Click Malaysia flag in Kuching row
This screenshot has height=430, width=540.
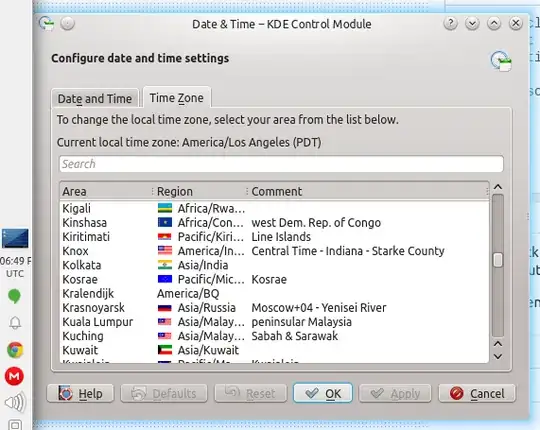165,336
